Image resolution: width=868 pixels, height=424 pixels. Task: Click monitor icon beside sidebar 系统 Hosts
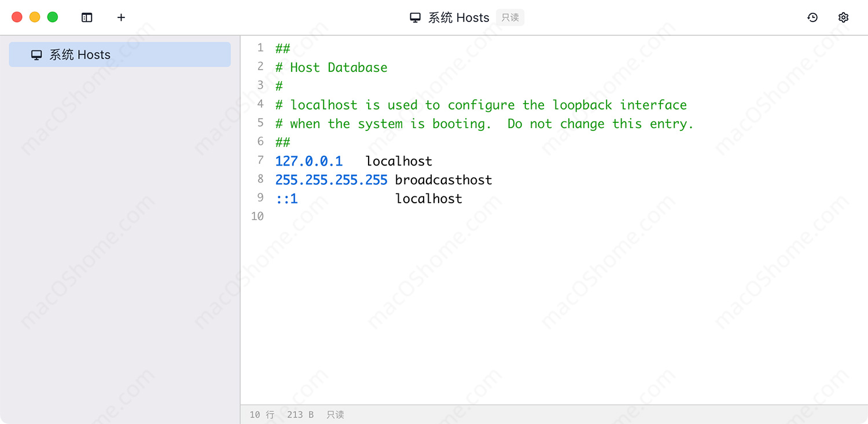click(36, 55)
